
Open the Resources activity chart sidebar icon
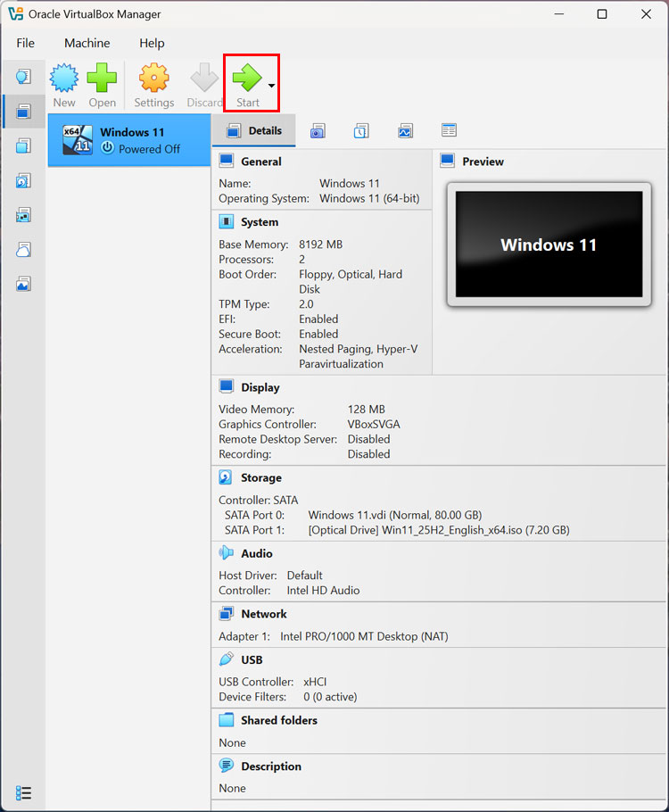tap(23, 284)
